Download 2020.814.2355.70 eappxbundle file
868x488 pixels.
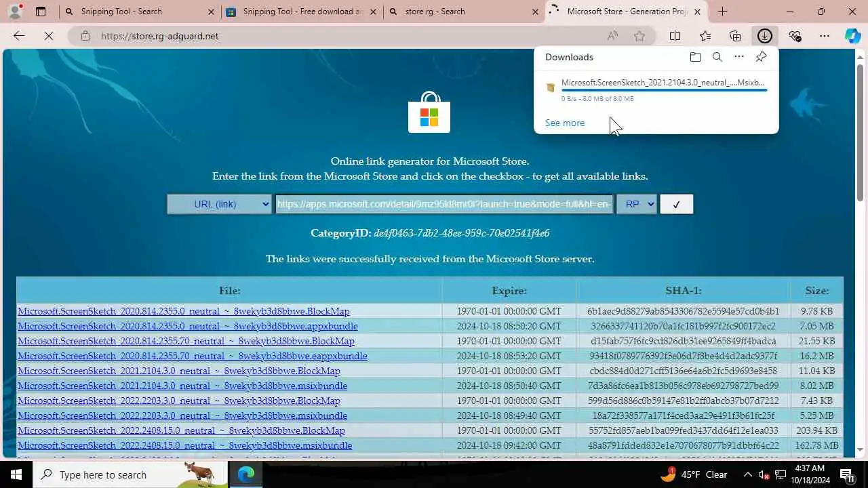click(x=193, y=356)
